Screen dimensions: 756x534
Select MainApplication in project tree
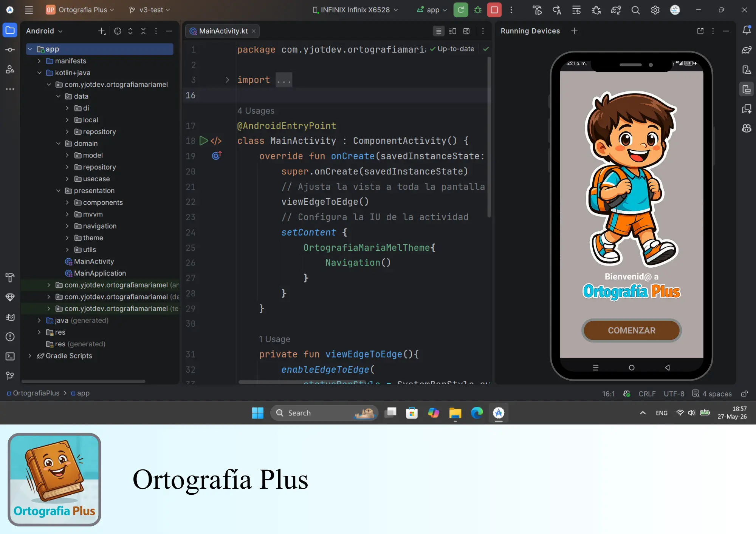click(x=100, y=273)
